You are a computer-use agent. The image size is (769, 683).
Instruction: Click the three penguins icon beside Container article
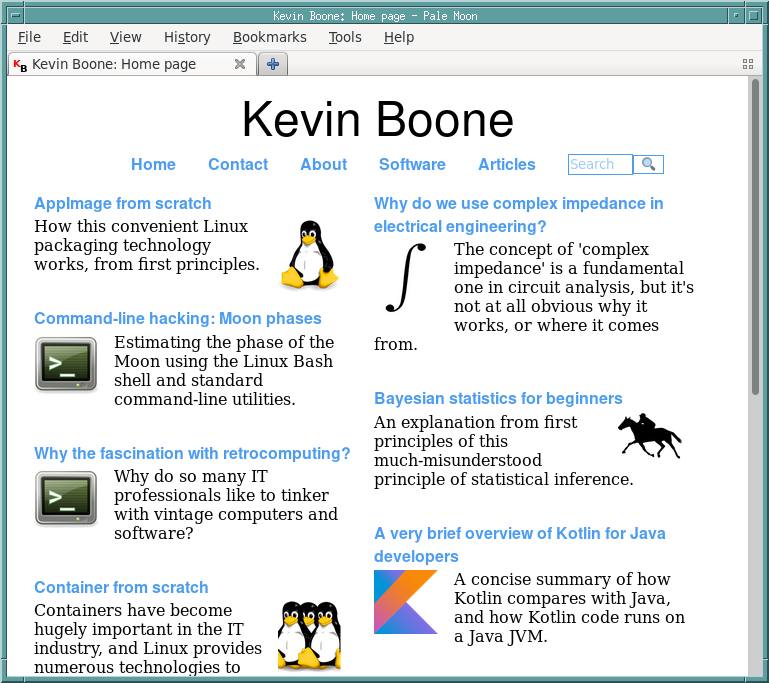pos(309,635)
